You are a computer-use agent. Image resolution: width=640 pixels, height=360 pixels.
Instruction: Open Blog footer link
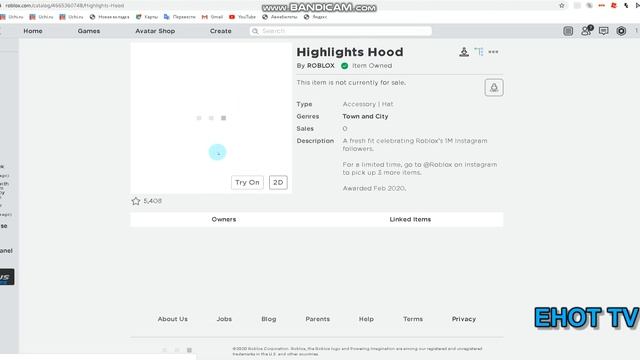click(x=269, y=319)
